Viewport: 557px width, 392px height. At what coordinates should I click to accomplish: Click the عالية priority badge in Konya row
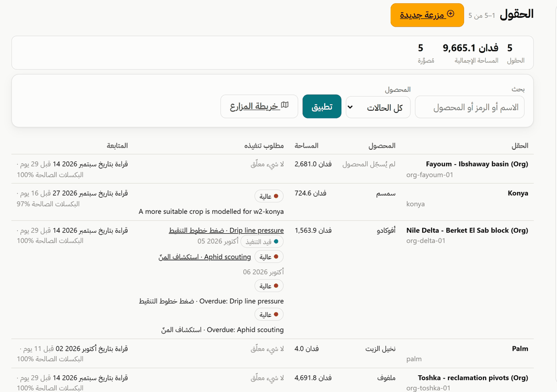click(x=269, y=196)
